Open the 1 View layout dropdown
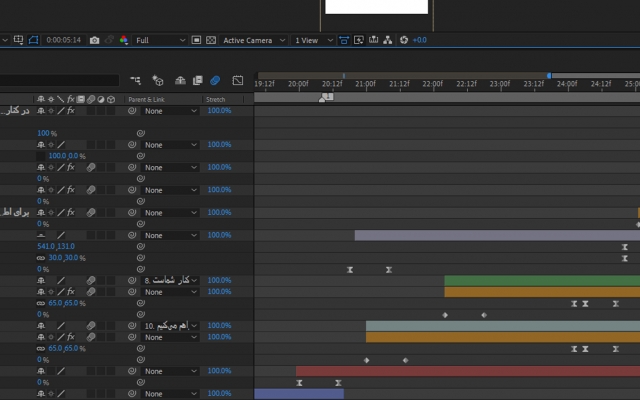Screen dimensions: 640x400 [x=313, y=40]
